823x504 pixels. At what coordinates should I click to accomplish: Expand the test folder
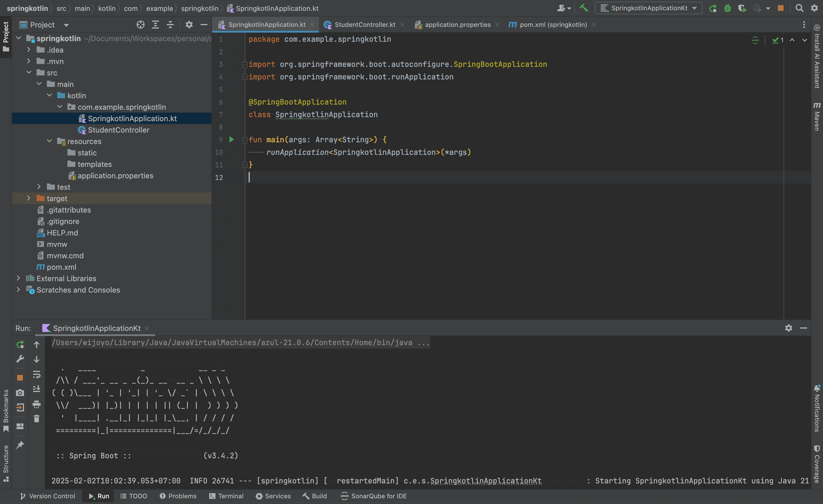tap(39, 187)
